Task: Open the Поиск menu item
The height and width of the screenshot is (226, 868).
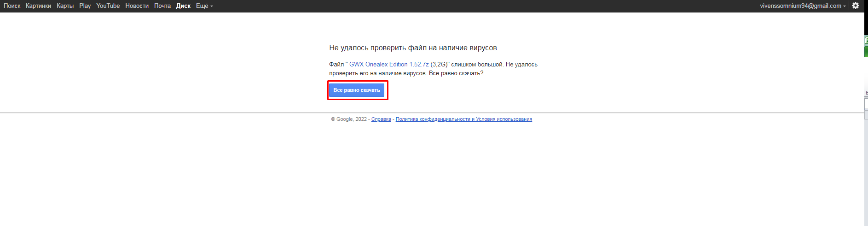Action: (x=12, y=6)
